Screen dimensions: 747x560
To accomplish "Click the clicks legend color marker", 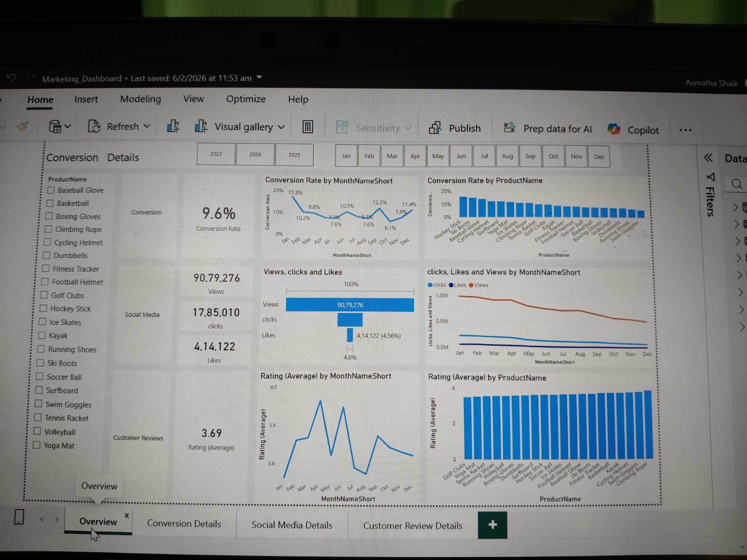I will pos(430,285).
